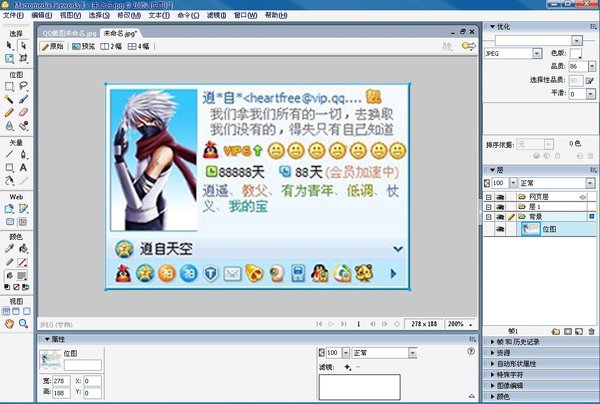Click the delete trash icon in Layers panel
Image resolution: width=600 pixels, height=404 pixels.
click(592, 331)
